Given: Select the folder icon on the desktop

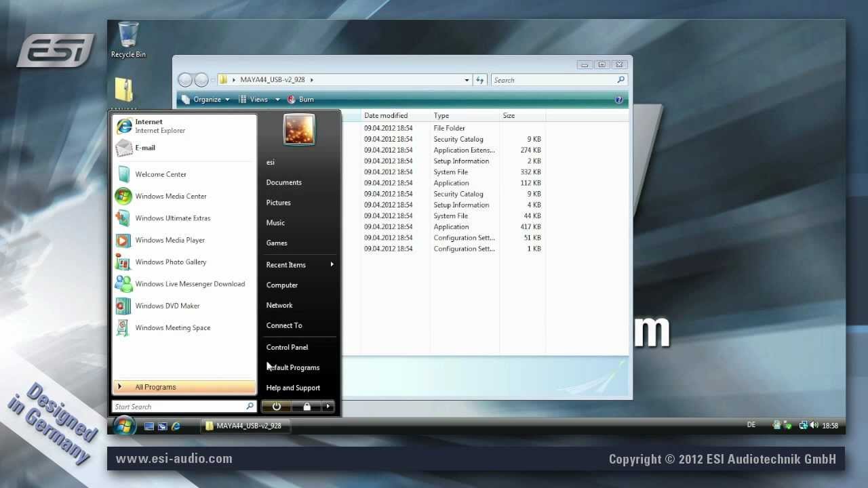Looking at the screenshot, I should pos(124,90).
